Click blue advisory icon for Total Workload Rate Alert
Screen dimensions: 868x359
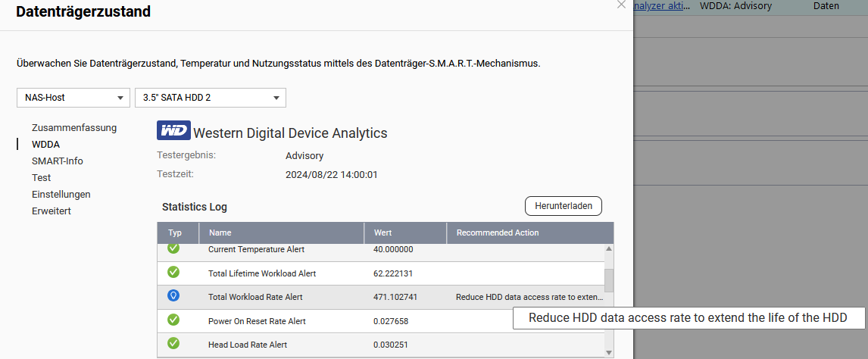[x=173, y=296]
